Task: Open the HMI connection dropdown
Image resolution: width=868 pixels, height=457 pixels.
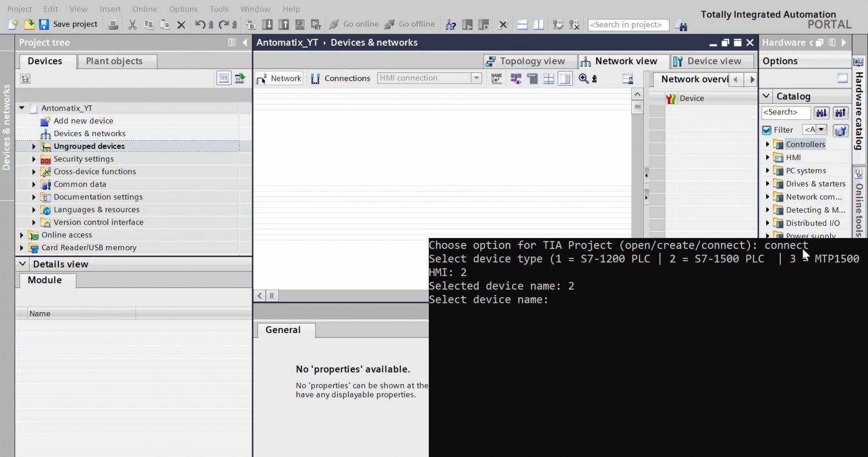Action: pos(476,78)
